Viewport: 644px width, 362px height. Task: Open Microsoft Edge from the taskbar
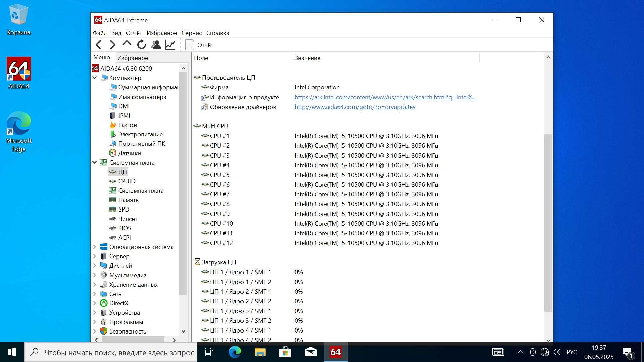tap(235, 352)
